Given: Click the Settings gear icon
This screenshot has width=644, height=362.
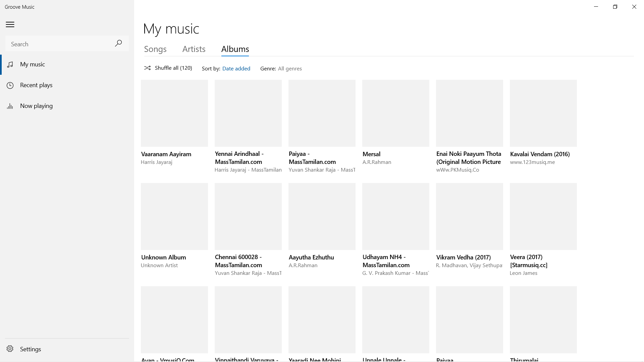Looking at the screenshot, I should coord(10,349).
